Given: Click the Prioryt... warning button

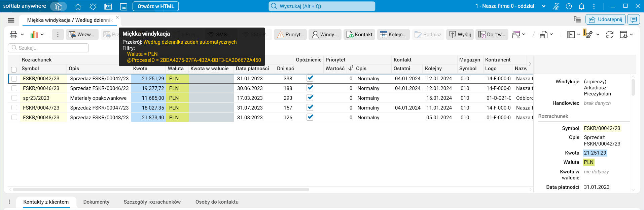Looking at the screenshot, I should [x=290, y=34].
